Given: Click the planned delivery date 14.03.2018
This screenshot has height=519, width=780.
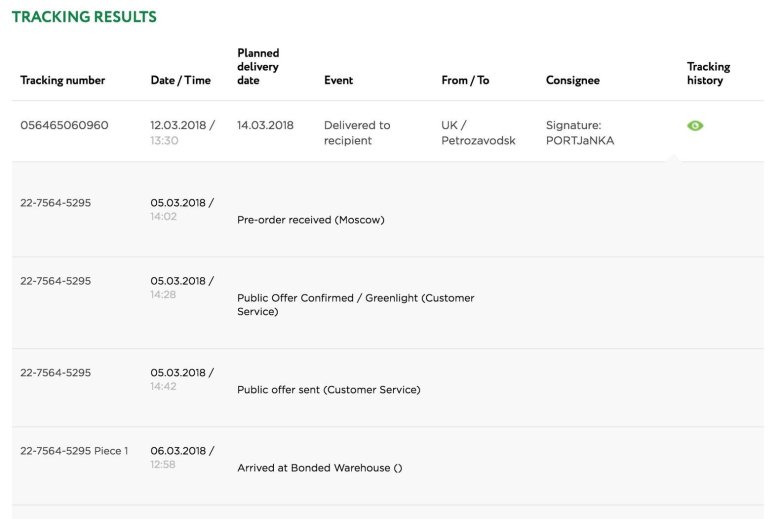Looking at the screenshot, I should [265, 125].
